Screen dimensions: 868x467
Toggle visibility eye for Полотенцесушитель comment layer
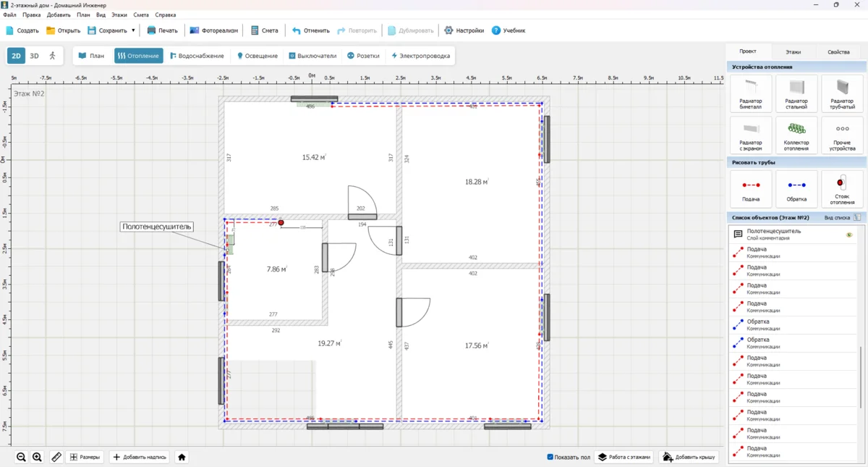click(x=849, y=235)
